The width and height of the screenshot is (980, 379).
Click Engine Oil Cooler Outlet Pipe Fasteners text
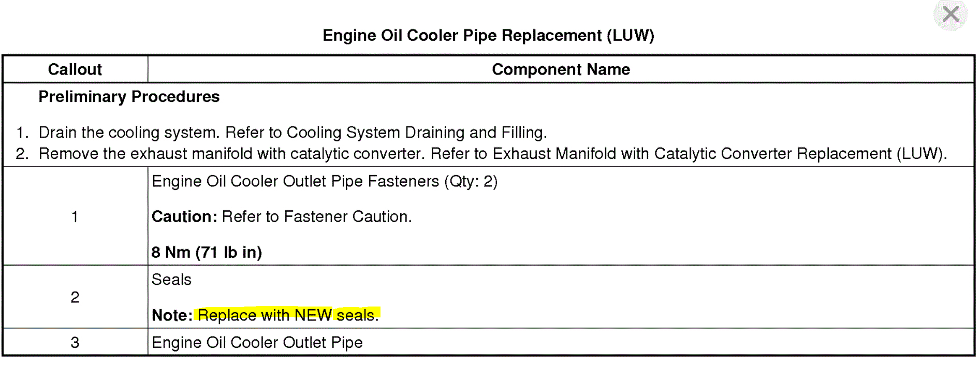coord(324,181)
